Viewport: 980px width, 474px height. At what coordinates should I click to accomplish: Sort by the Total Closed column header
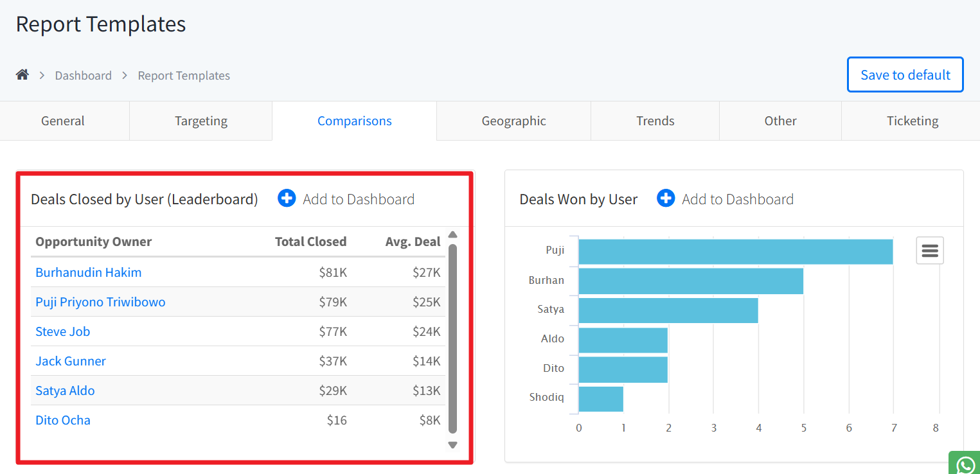point(310,241)
